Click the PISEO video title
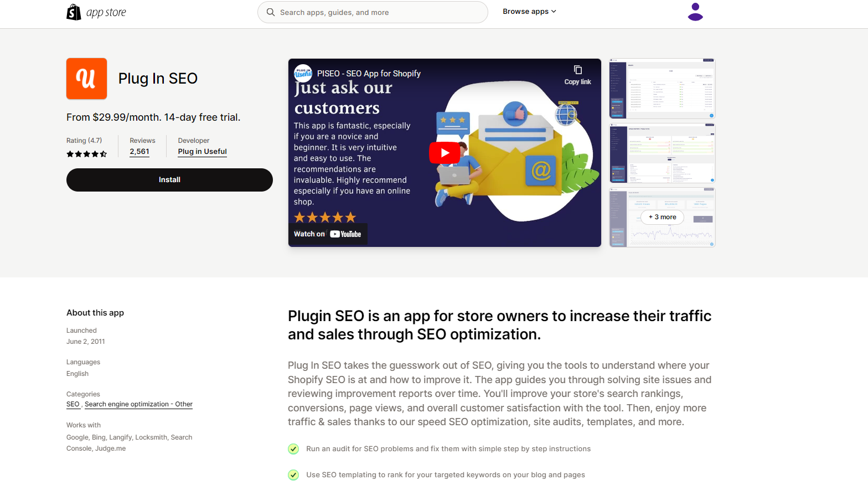 [x=369, y=74]
